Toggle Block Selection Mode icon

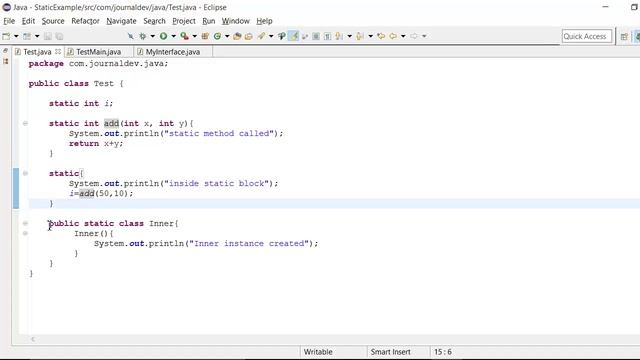coord(316,36)
